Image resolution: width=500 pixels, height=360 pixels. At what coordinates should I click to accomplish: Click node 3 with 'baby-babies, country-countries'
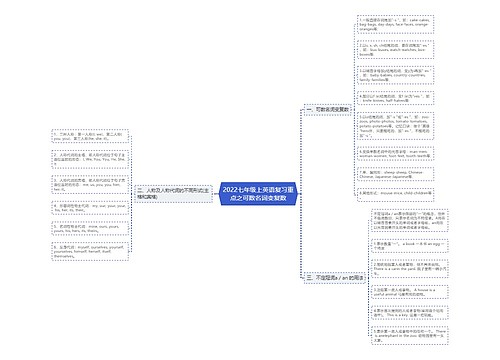[x=395, y=75]
